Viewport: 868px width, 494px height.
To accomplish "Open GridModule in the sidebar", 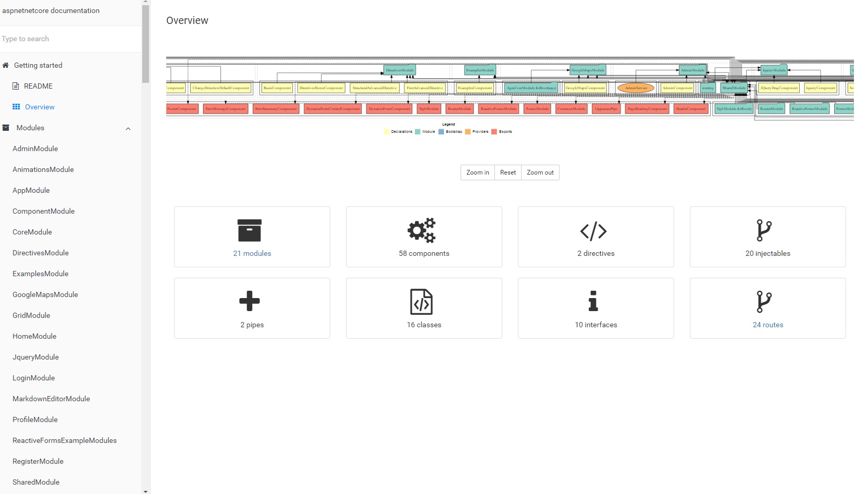I will pyautogui.click(x=31, y=315).
